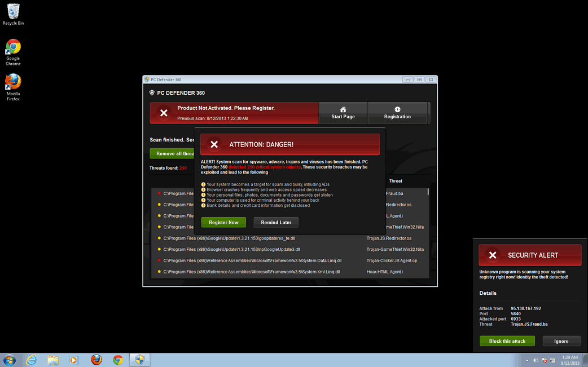
Task: Open the Recycle Bin
Action: 12,11
